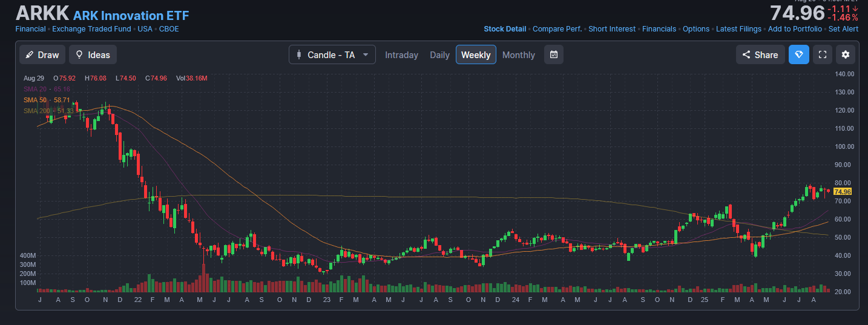The image size is (868, 325).
Task: Open the Draw tool
Action: tap(42, 54)
